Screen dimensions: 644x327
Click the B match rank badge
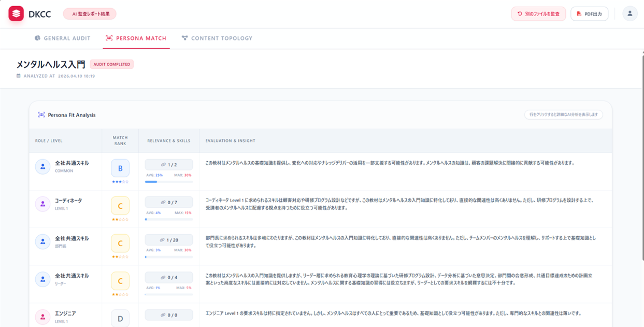pos(120,168)
